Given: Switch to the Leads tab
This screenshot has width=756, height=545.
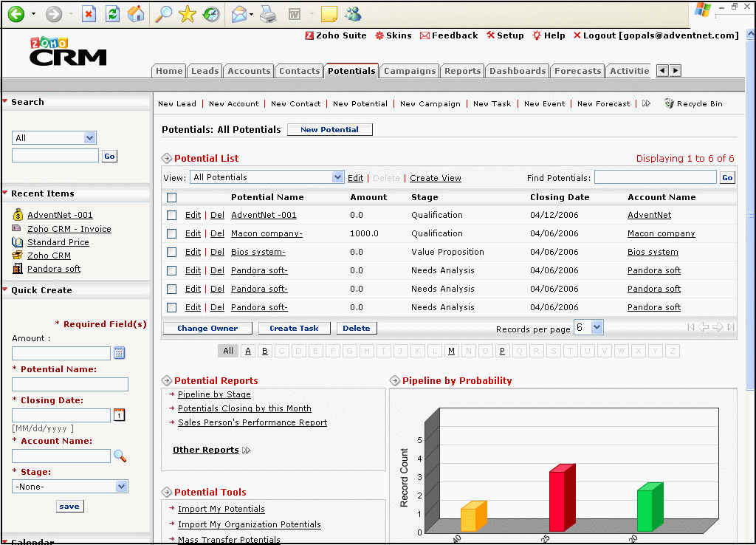Looking at the screenshot, I should pyautogui.click(x=205, y=71).
